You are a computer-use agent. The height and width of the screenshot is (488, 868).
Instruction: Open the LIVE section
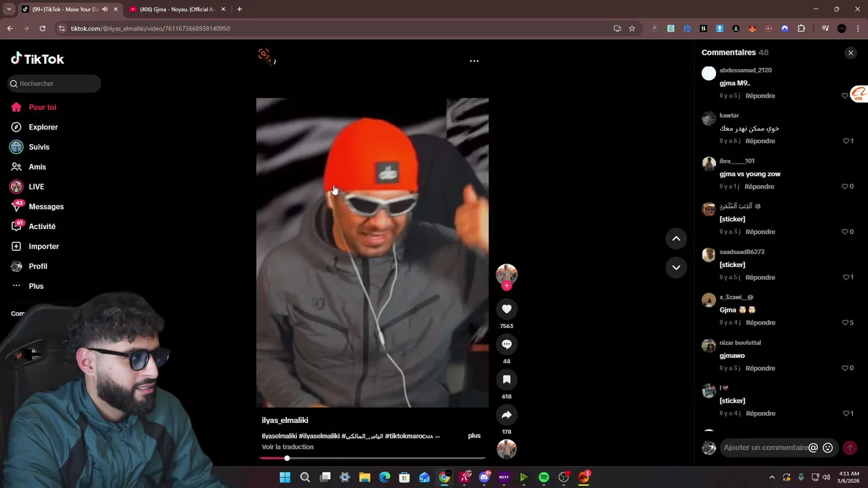pos(36,186)
